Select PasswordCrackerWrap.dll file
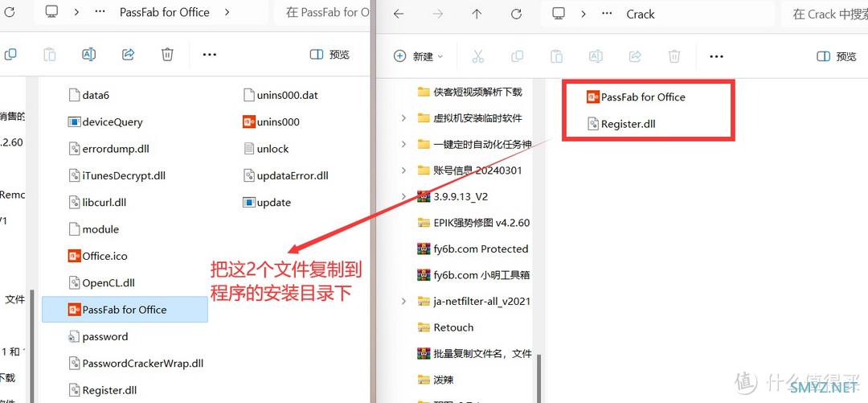 [136, 363]
